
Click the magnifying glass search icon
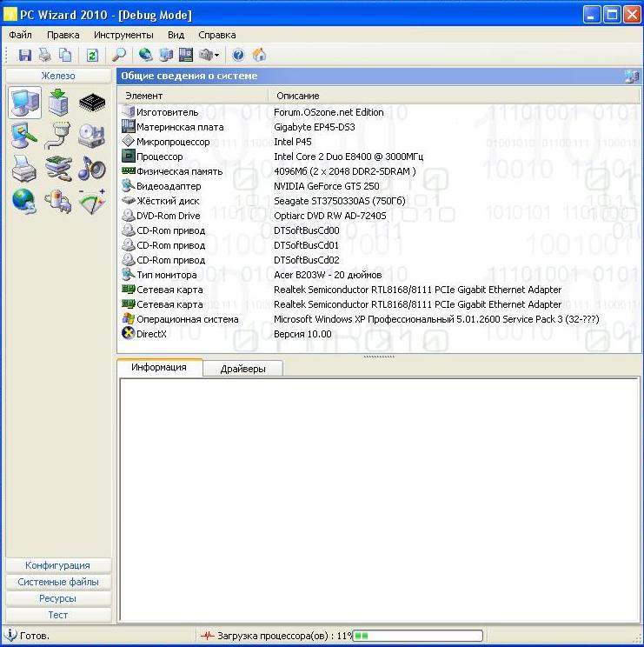pyautogui.click(x=119, y=55)
